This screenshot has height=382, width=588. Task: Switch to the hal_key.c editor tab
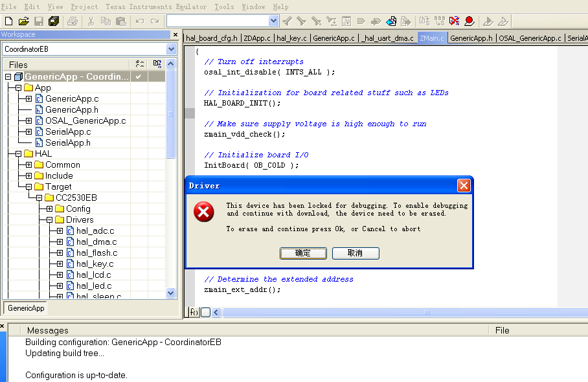coord(292,38)
